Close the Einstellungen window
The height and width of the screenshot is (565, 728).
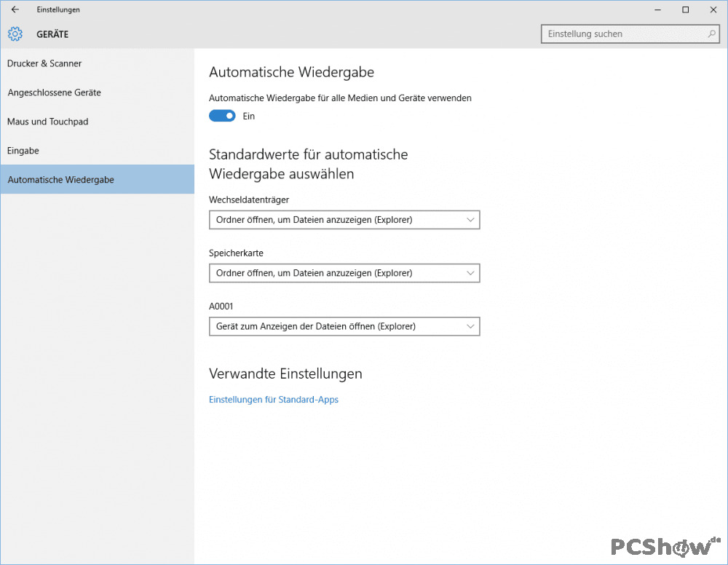pos(713,9)
